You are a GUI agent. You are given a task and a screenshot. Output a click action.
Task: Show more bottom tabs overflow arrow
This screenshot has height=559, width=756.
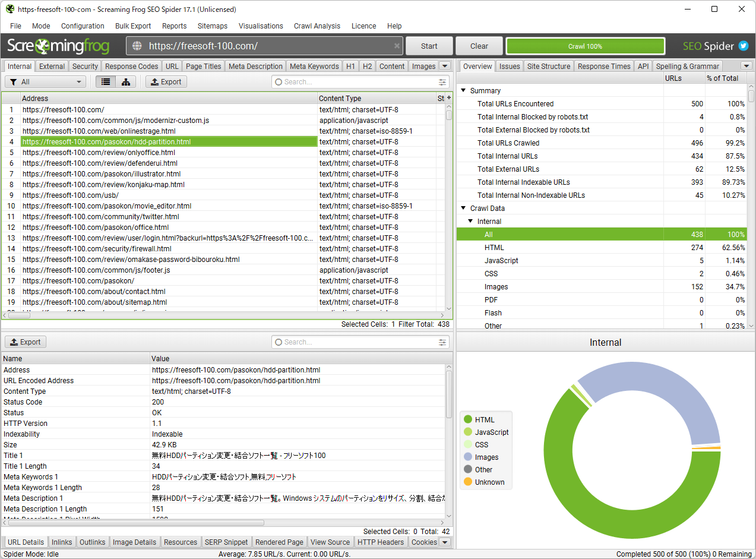pos(445,542)
